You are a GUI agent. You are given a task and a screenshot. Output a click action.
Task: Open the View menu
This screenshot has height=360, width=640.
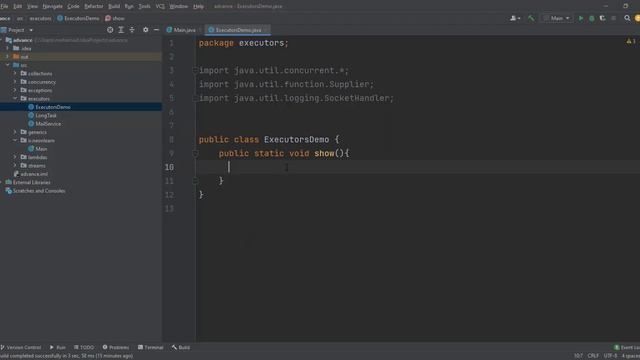(x=32, y=6)
